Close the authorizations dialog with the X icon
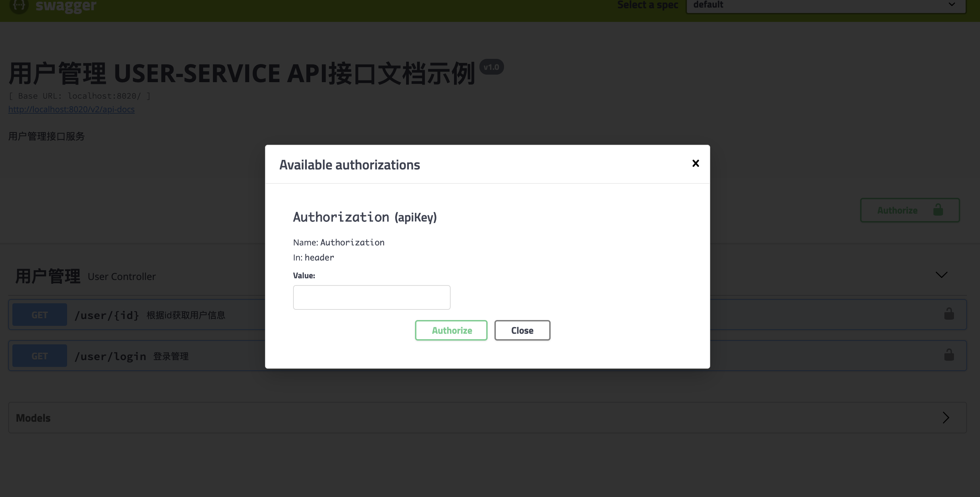This screenshot has height=497, width=980. [695, 163]
